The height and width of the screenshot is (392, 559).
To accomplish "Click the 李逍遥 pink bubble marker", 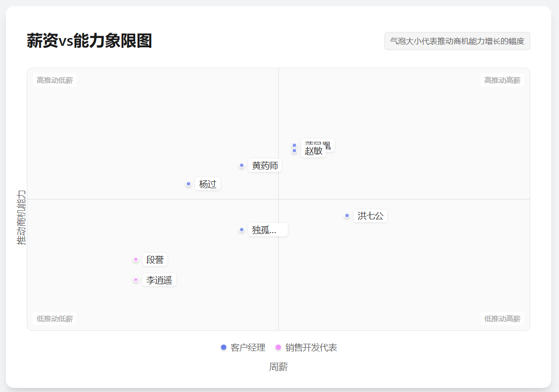I will pos(136,280).
